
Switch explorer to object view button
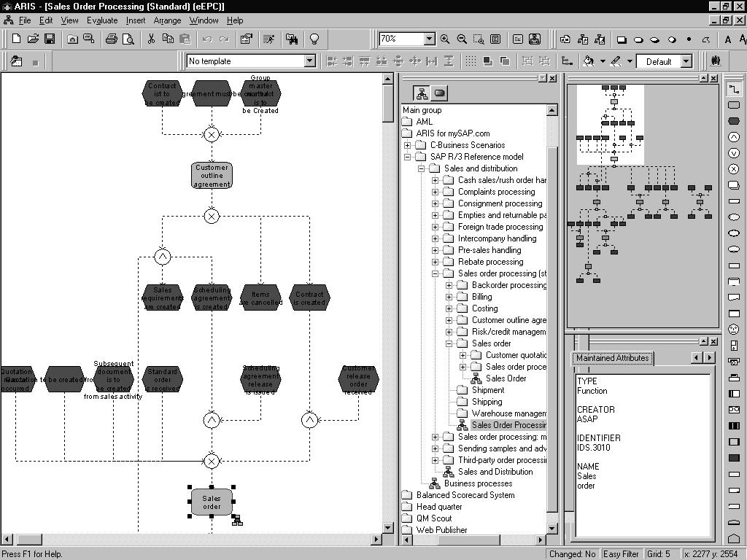pyautogui.click(x=439, y=93)
